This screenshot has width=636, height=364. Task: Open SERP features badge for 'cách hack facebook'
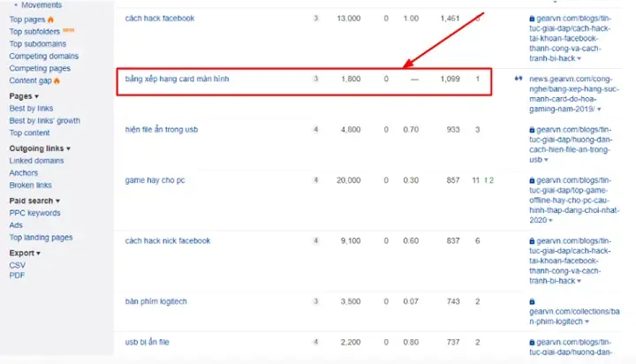[x=316, y=18]
